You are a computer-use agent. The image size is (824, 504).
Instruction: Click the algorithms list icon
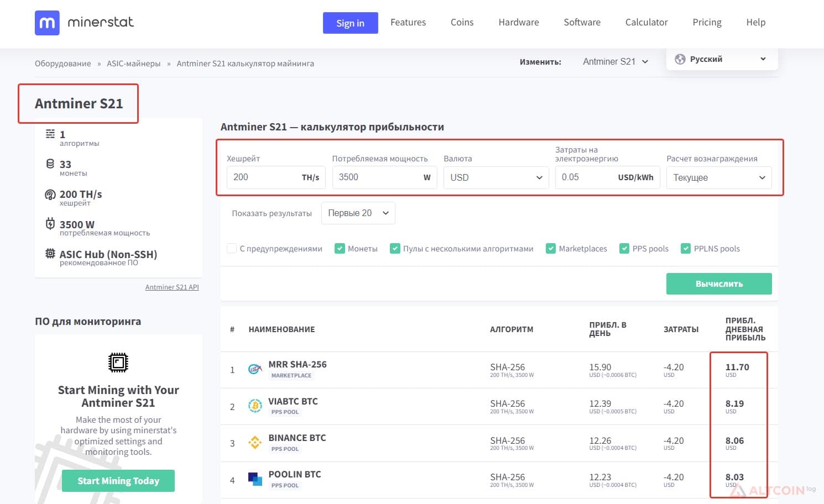pyautogui.click(x=50, y=134)
